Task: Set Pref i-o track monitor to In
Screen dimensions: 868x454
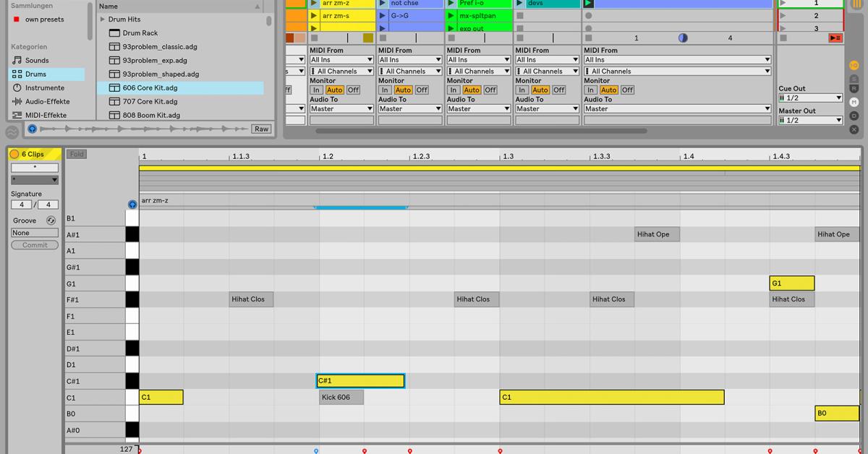Action: pyautogui.click(x=454, y=90)
